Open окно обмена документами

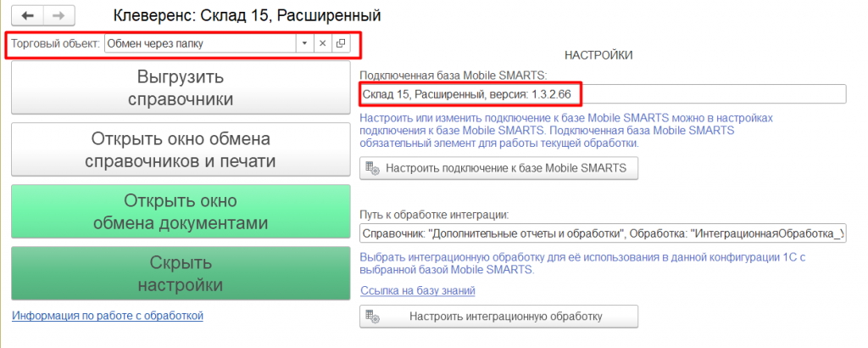(181, 211)
